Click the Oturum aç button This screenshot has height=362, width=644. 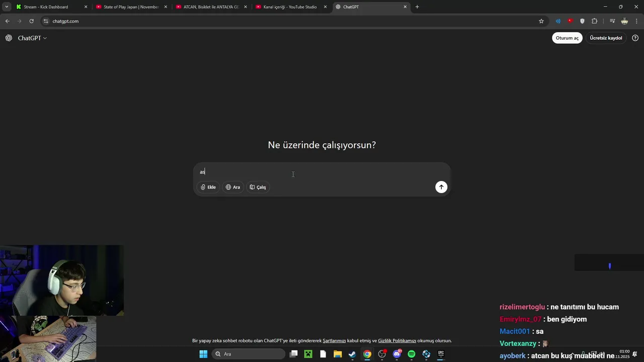(x=567, y=38)
